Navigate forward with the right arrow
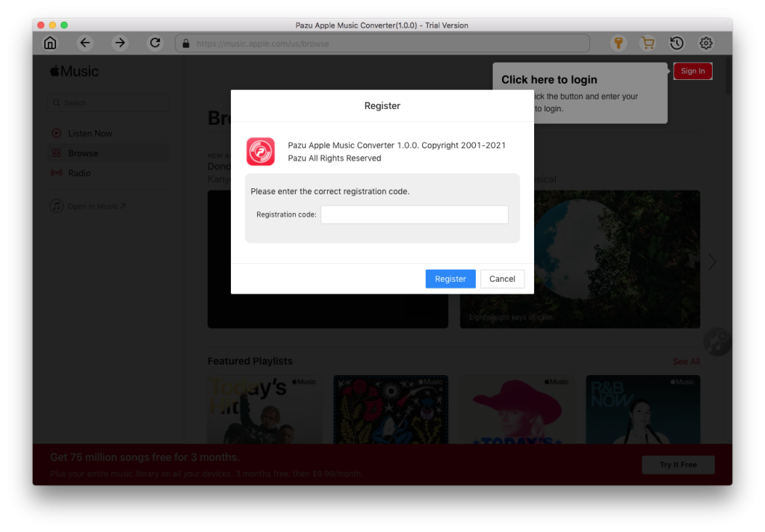 point(120,43)
